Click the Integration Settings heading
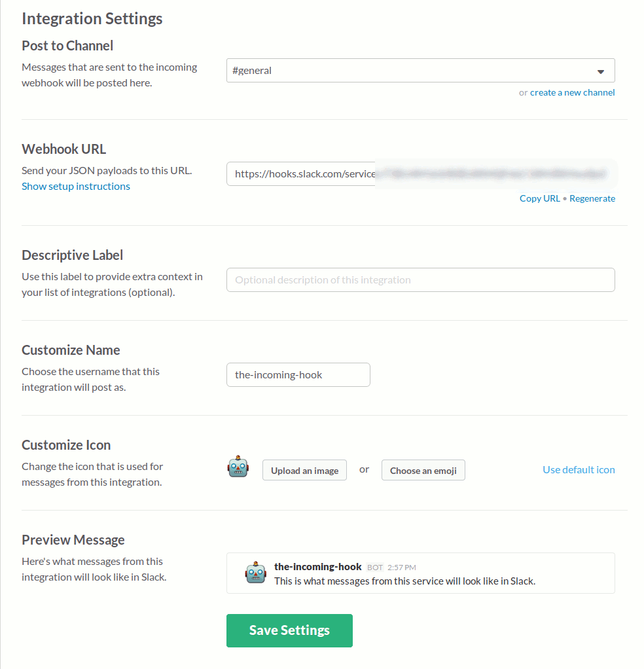644x669 pixels. pyautogui.click(x=92, y=18)
